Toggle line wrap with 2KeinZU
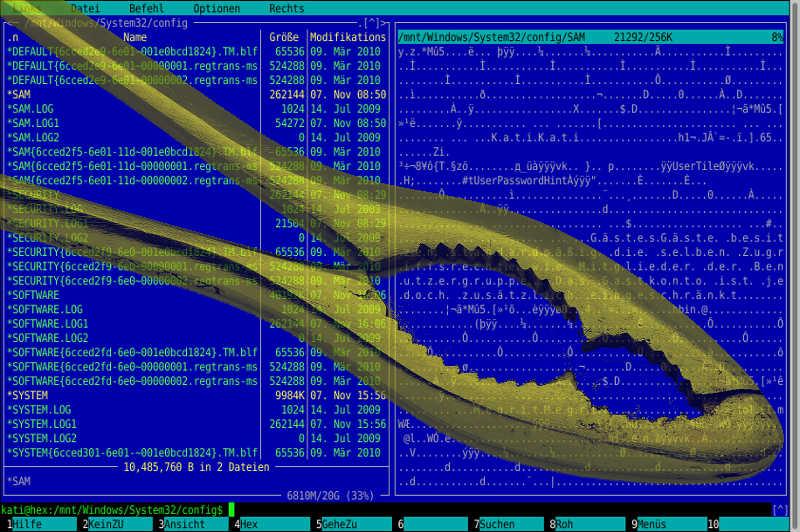 coord(107,524)
